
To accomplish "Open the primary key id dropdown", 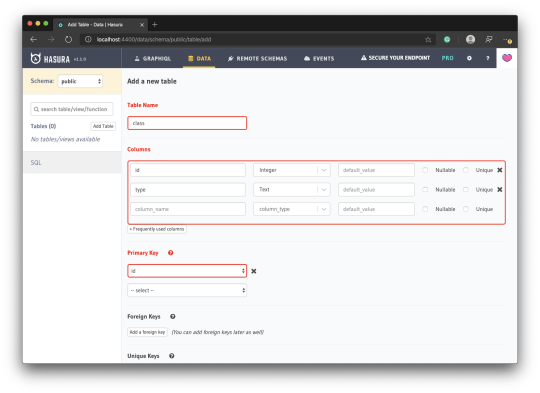I will click(x=187, y=271).
